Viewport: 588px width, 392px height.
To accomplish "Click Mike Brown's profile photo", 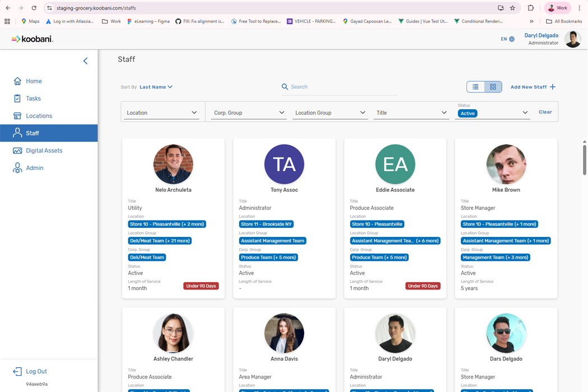I will (506, 164).
